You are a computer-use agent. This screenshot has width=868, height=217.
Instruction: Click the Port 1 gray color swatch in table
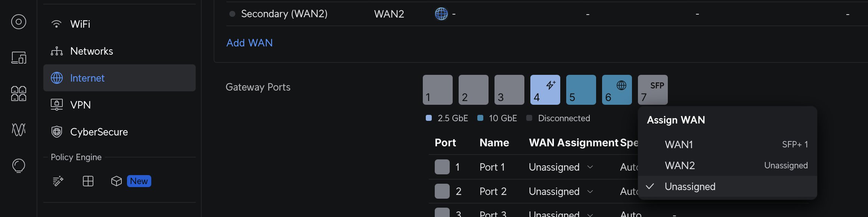[442, 167]
